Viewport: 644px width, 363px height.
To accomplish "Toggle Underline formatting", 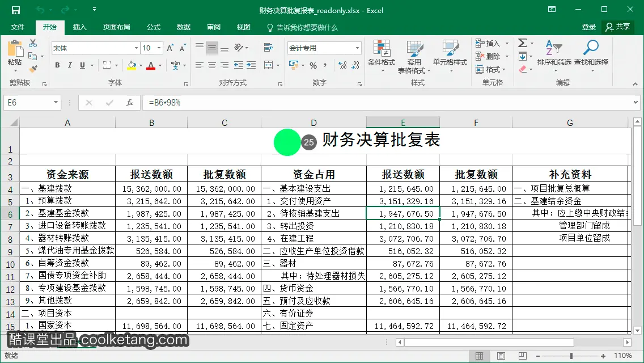I will click(82, 65).
